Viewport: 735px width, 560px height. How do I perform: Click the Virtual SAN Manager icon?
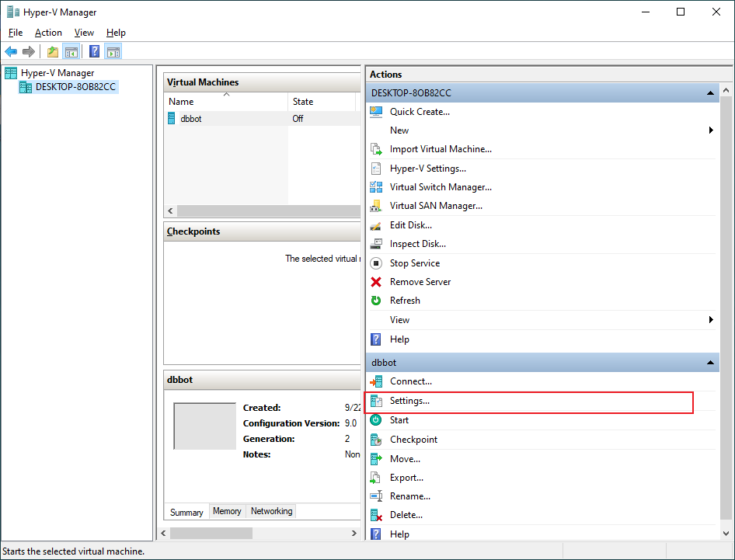(x=376, y=206)
